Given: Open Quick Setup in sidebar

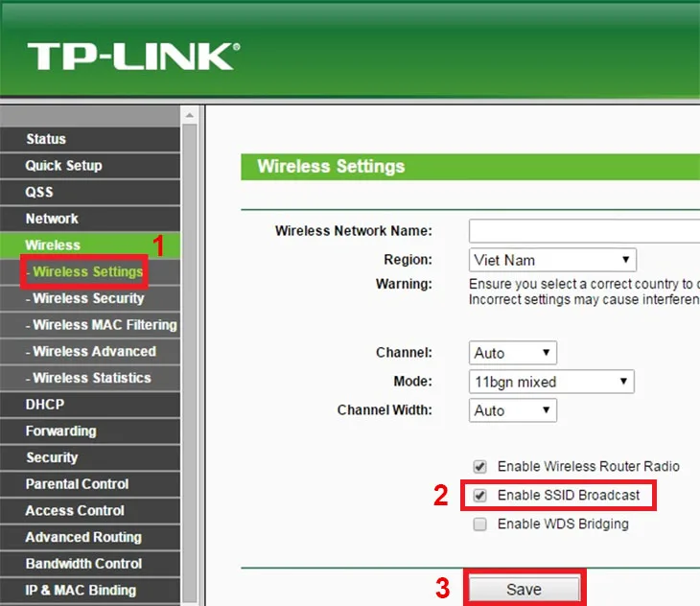Looking at the screenshot, I should [x=90, y=166].
